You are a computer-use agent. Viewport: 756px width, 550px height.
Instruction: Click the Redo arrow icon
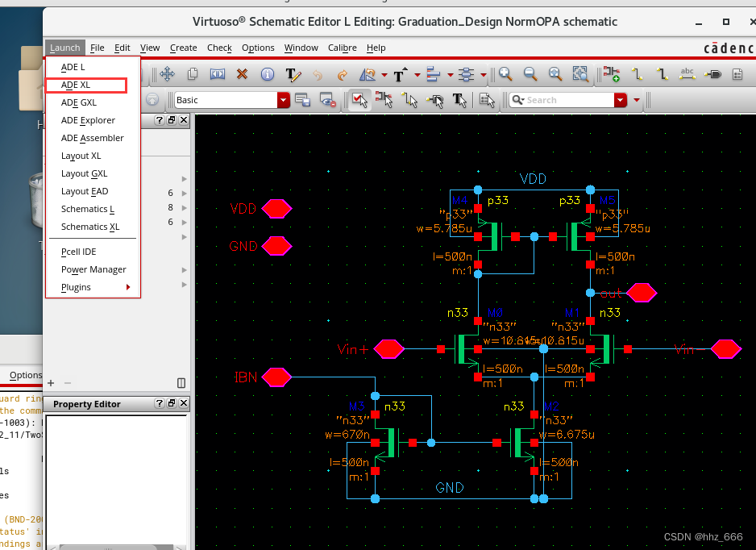coord(343,74)
